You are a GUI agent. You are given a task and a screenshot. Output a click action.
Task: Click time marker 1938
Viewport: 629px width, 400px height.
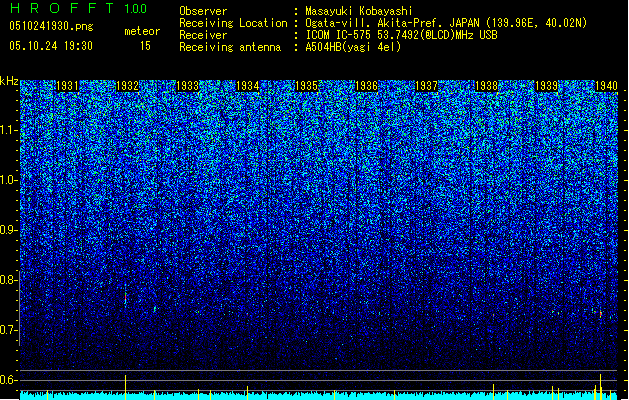486,86
